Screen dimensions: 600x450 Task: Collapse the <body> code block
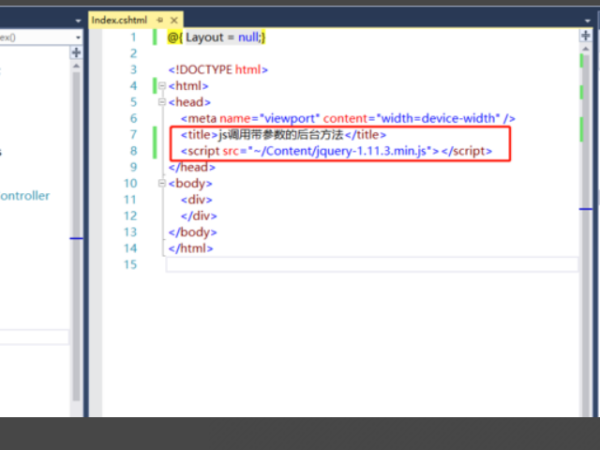162,183
